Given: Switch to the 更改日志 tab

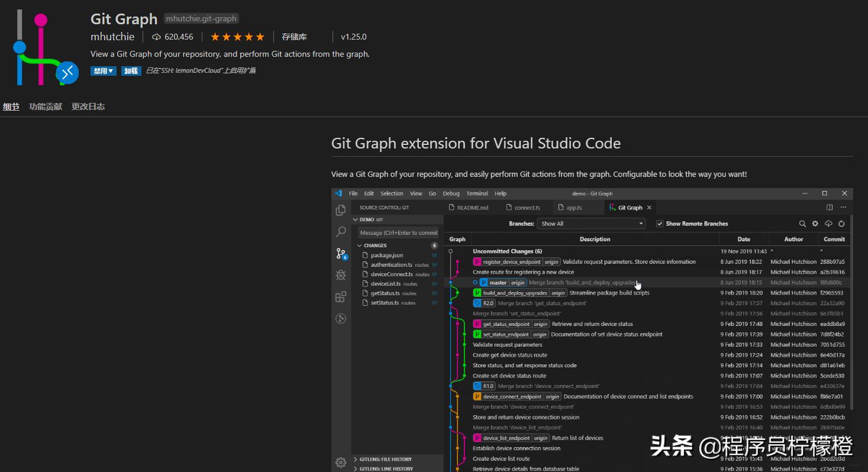Looking at the screenshot, I should [x=88, y=106].
